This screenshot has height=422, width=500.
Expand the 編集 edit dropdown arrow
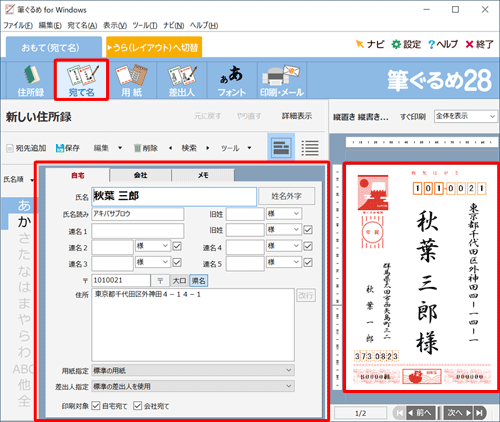tap(120, 148)
